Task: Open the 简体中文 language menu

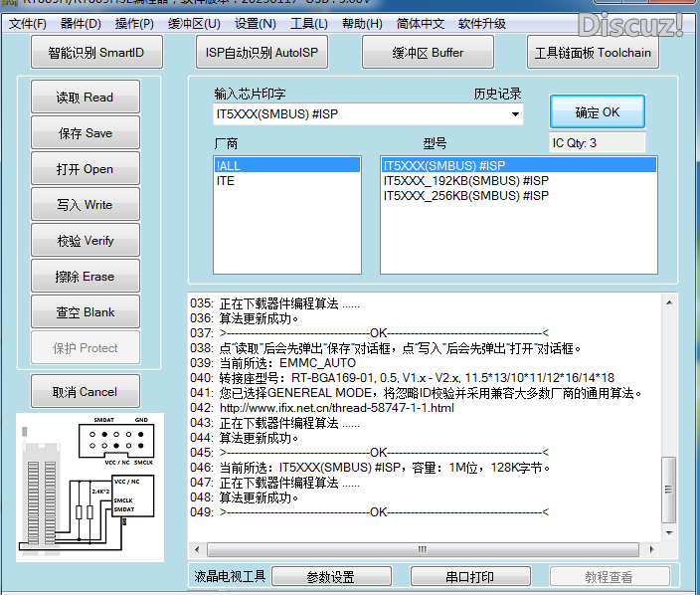Action: 422,23
